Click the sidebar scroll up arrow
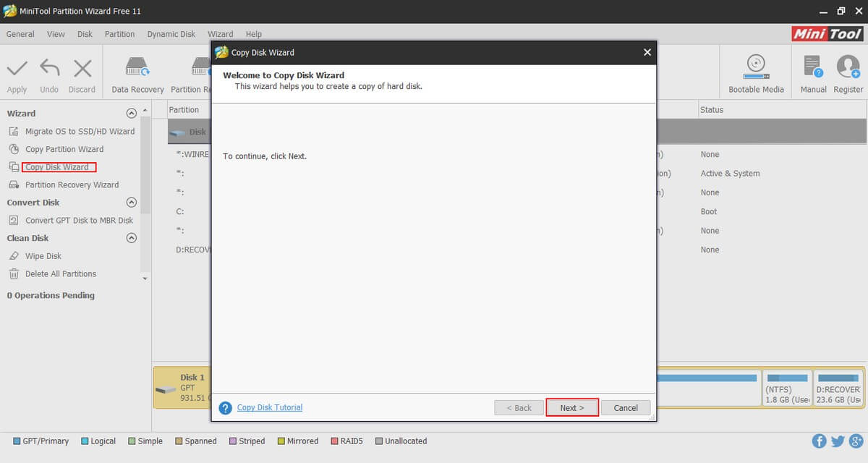868x463 pixels. tap(145, 110)
